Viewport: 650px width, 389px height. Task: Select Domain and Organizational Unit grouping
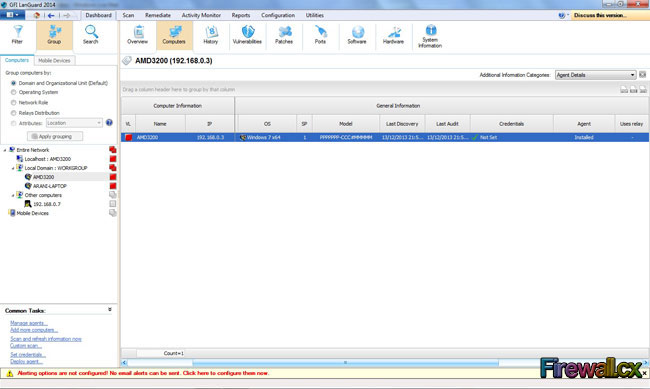tap(14, 83)
